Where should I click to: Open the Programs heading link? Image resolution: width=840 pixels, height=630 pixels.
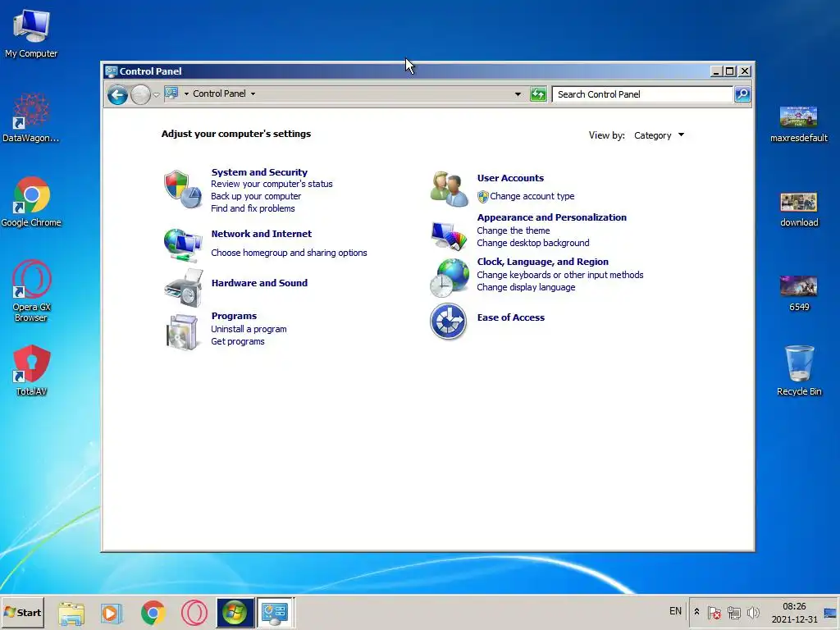[234, 316]
